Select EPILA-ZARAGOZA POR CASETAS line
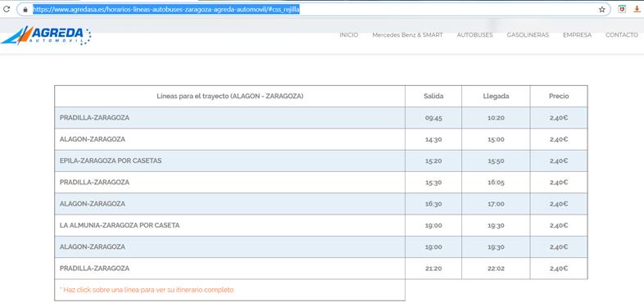Screen dimensions: 644x307 click(x=111, y=161)
